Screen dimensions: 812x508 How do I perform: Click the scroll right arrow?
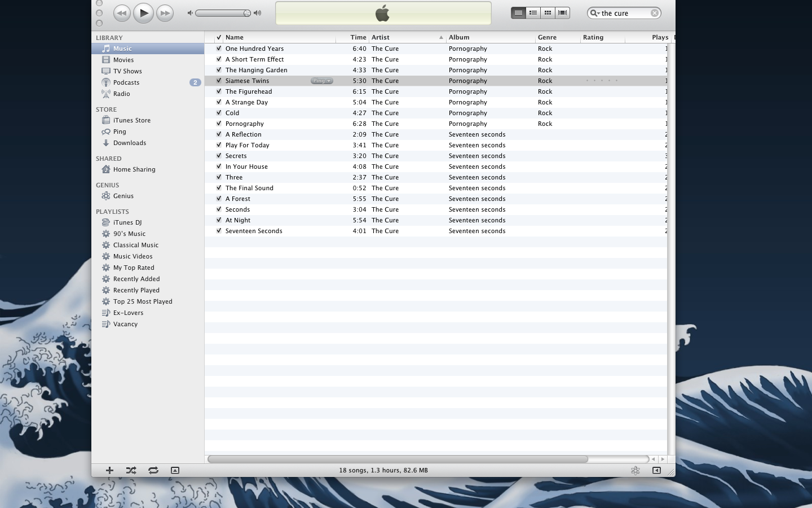coord(663,459)
